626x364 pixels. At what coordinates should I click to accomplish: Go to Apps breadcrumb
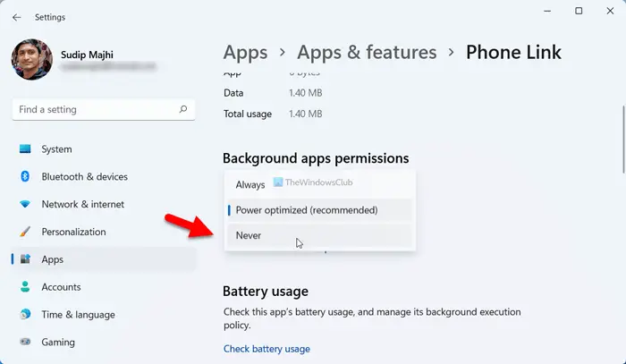tap(245, 52)
